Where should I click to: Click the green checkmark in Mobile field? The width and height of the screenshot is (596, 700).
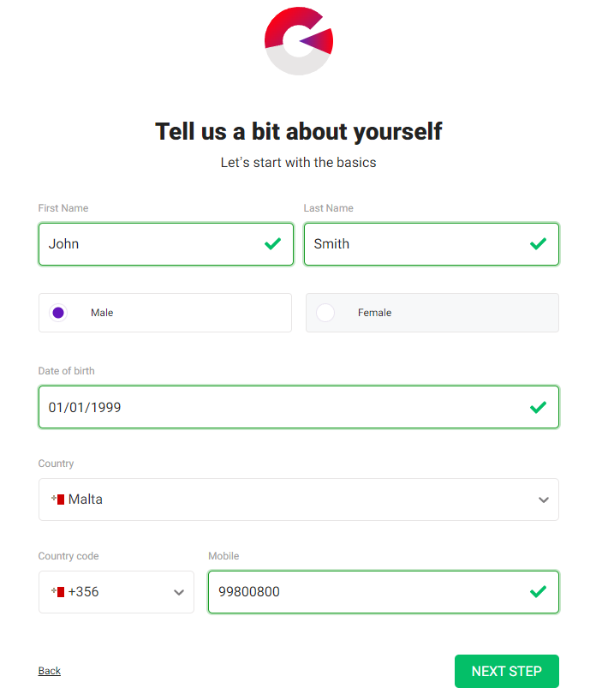click(538, 592)
